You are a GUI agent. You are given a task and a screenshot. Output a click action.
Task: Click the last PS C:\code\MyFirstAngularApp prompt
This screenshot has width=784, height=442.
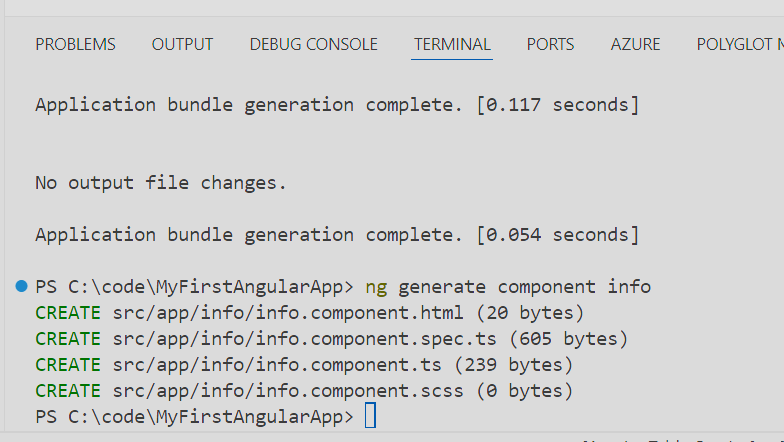pos(194,416)
